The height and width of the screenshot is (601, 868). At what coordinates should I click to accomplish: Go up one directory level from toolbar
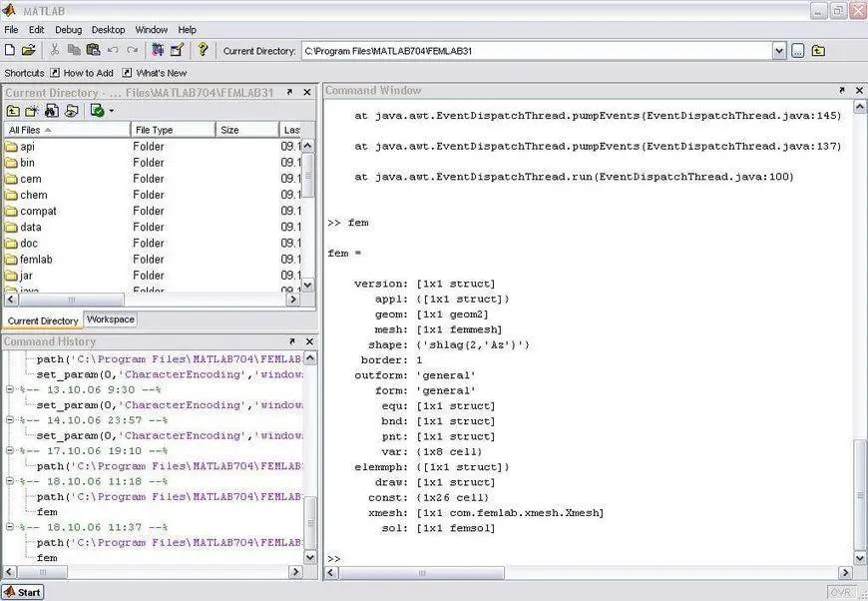click(818, 51)
